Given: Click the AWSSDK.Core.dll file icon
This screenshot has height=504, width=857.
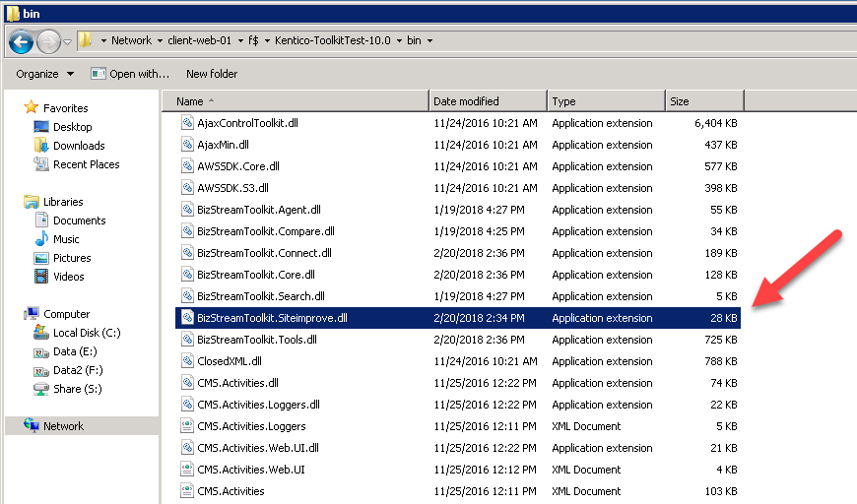Looking at the screenshot, I should click(x=187, y=166).
